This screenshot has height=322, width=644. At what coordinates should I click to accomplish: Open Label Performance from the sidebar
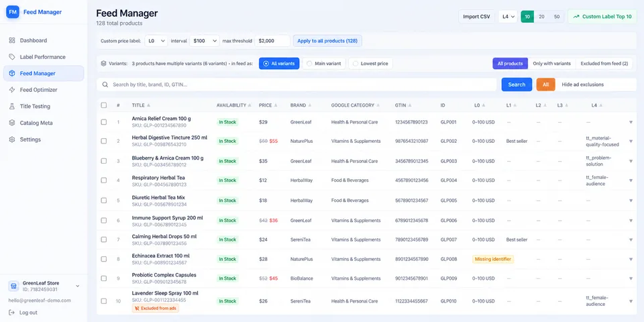(x=44, y=56)
